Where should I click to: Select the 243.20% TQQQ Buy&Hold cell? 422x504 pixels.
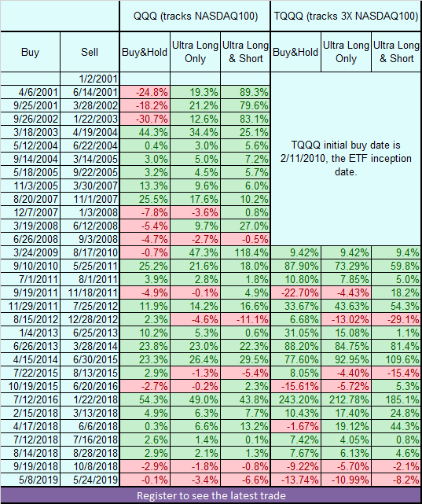[x=295, y=400]
